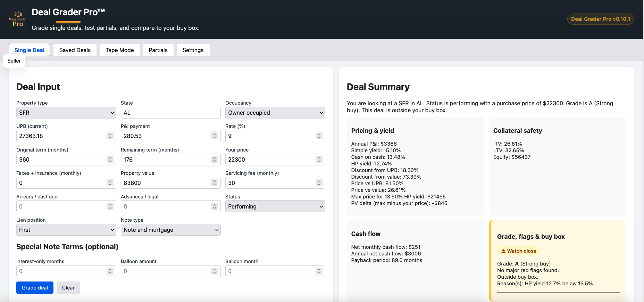Focus the Balloon amount field
The width and height of the screenshot is (644, 302).
tap(171, 271)
